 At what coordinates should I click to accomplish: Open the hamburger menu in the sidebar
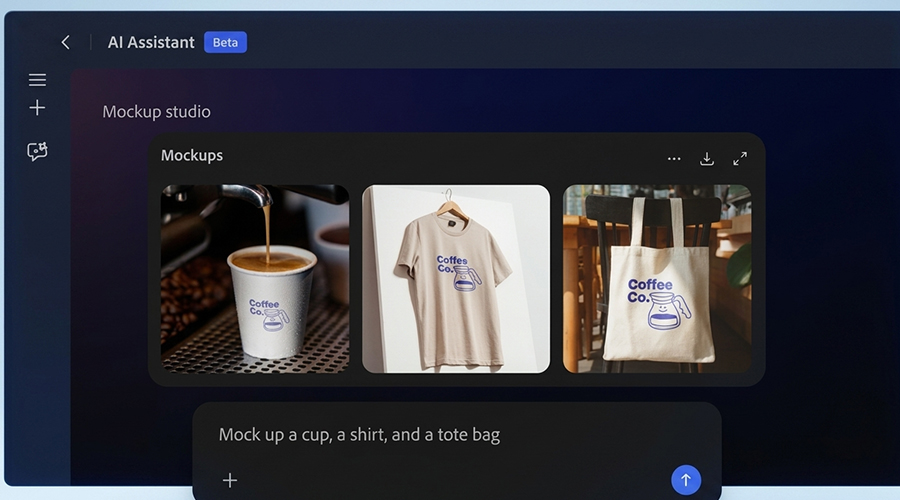[37, 80]
